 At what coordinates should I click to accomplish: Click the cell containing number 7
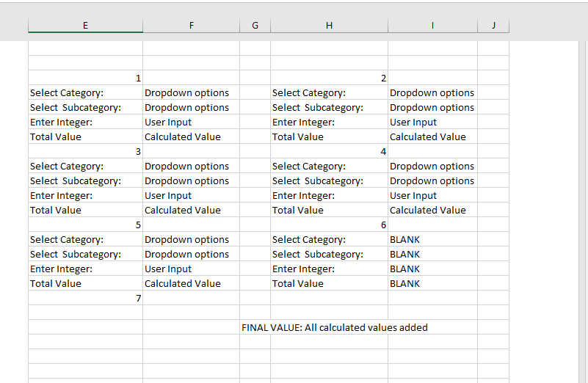coord(85,299)
